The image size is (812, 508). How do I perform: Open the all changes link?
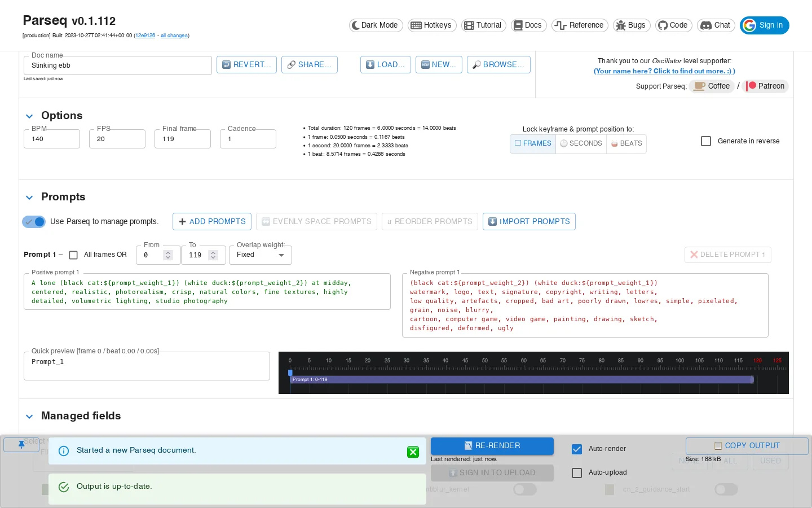174,36
